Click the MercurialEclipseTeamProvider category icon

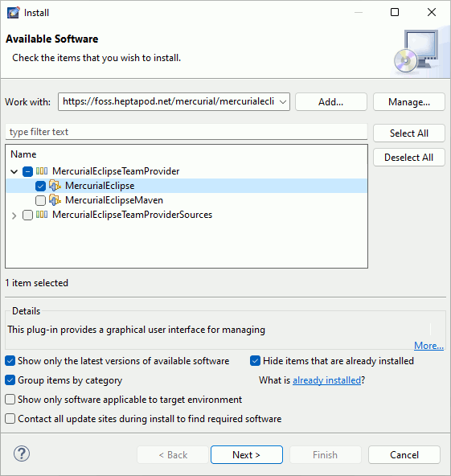[42, 171]
